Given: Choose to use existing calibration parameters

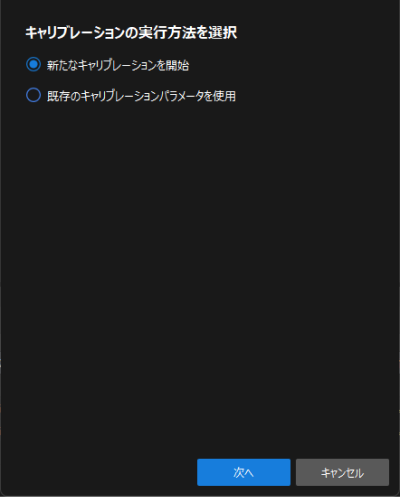Looking at the screenshot, I should [33, 95].
